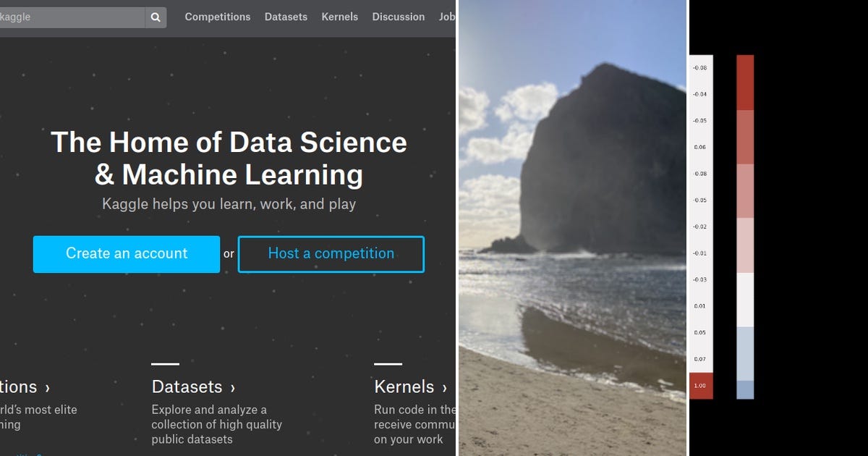Image resolution: width=868 pixels, height=456 pixels.
Task: Click inside the search input field
Action: pos(72,17)
